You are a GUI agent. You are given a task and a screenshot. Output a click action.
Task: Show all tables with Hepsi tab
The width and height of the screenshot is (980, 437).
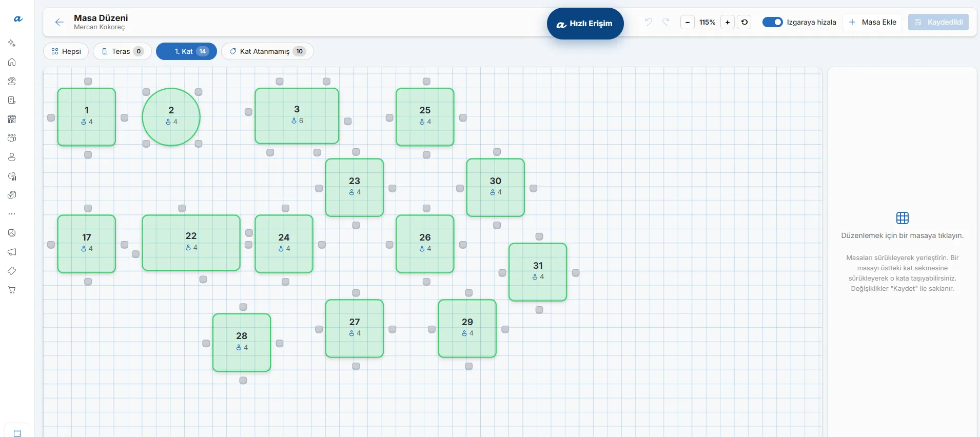point(66,51)
